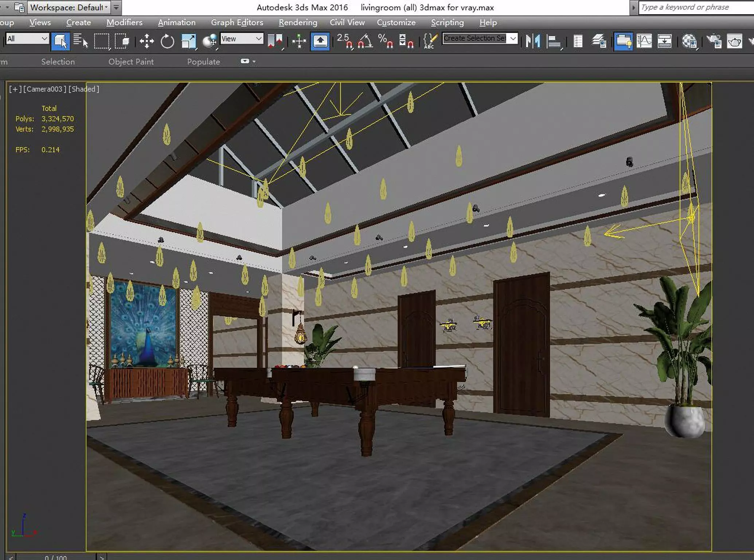Open the Customize menu
Viewport: 754px width, 560px height.
[x=396, y=22]
